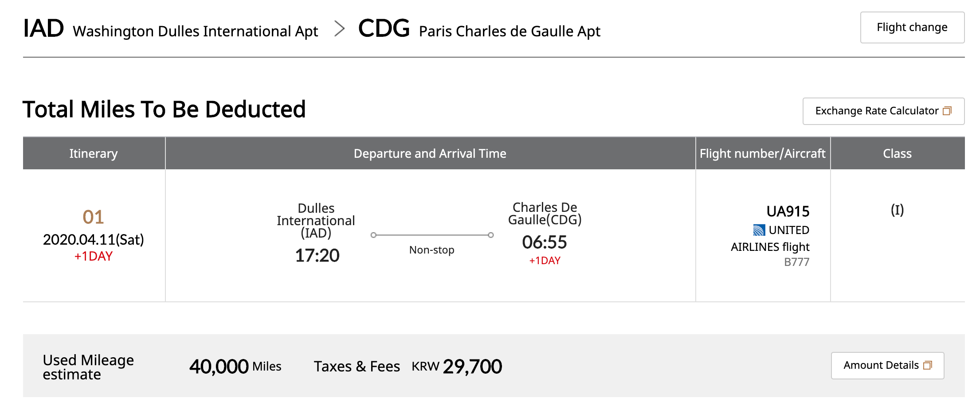Click the 2020.04.11(Sat) itinerary date

94,239
